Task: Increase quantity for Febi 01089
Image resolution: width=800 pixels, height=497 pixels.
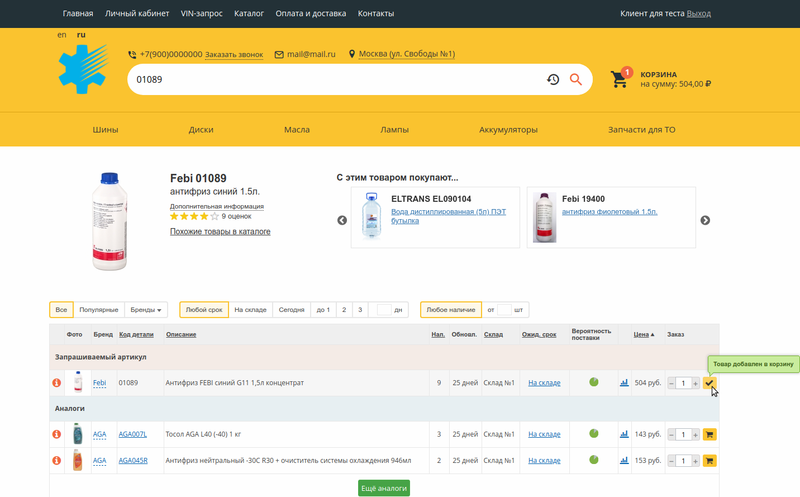Action: (x=695, y=383)
